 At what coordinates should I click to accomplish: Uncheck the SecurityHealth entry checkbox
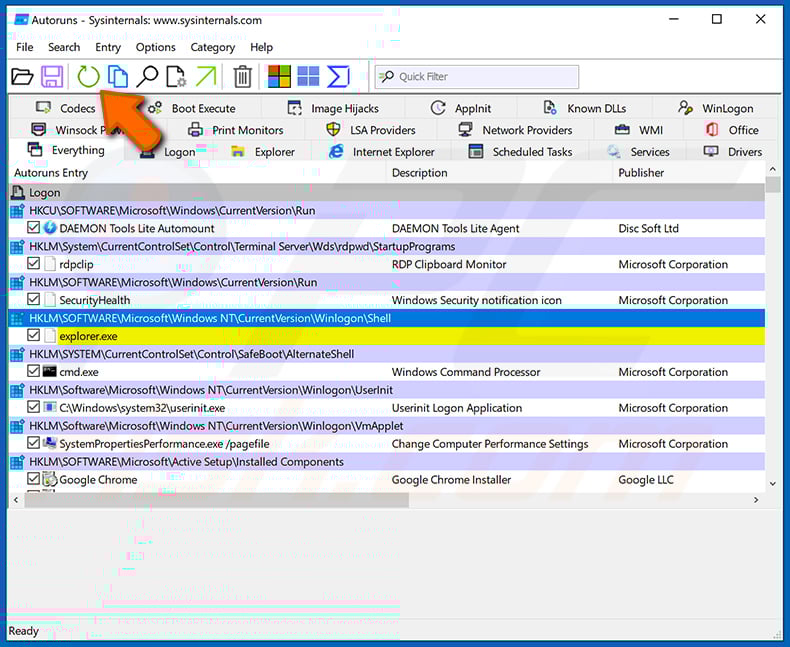coord(33,299)
